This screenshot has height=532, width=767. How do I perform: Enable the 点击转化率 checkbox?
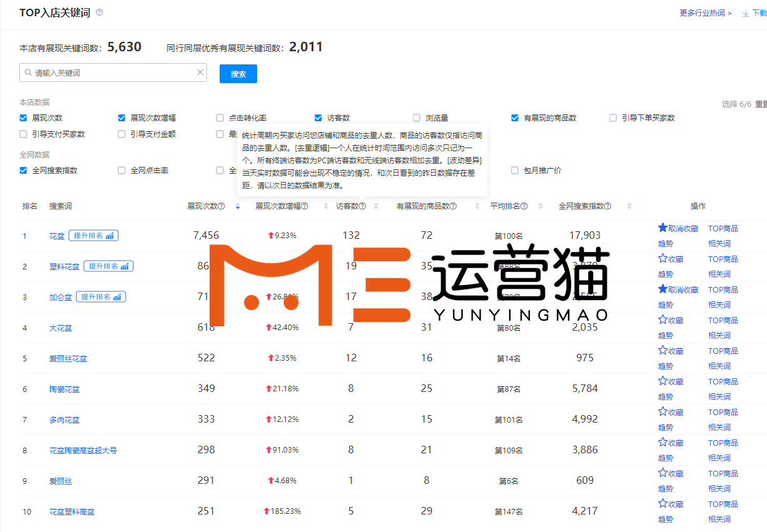point(220,118)
